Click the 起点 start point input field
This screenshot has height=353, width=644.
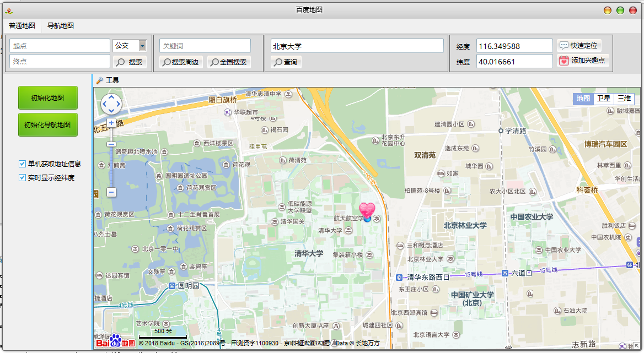60,46
